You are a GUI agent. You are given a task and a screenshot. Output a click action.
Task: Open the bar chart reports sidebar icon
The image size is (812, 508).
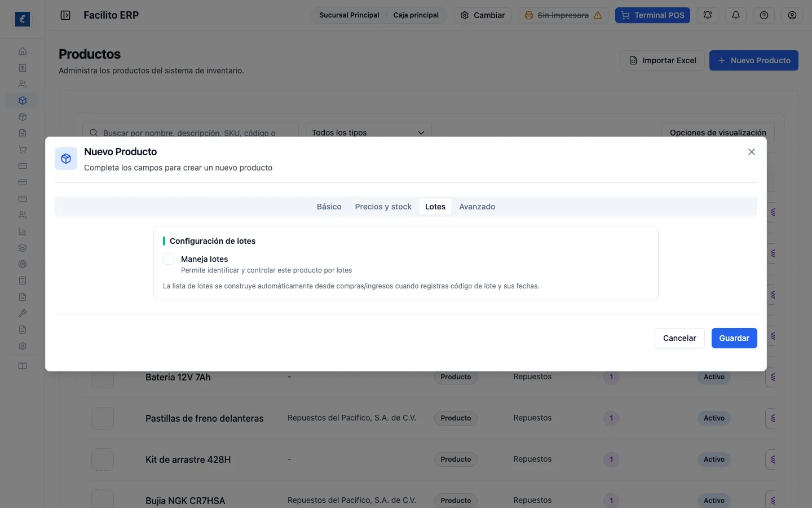click(23, 231)
